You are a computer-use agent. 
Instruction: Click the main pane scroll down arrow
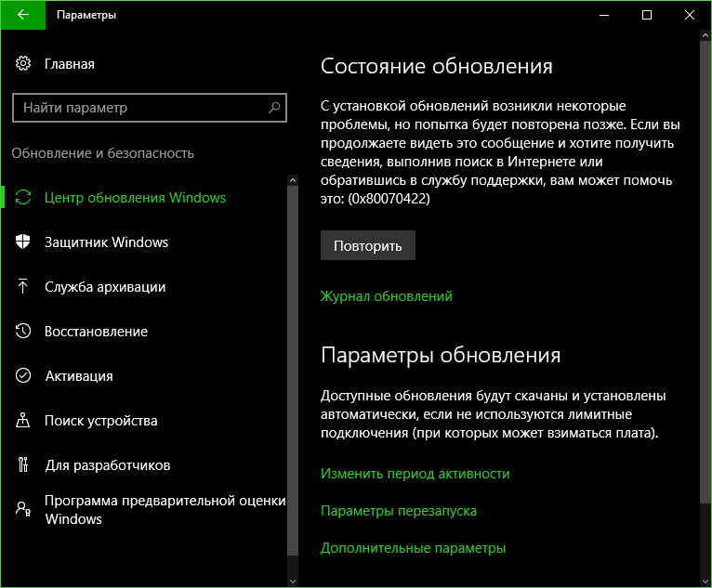[705, 581]
